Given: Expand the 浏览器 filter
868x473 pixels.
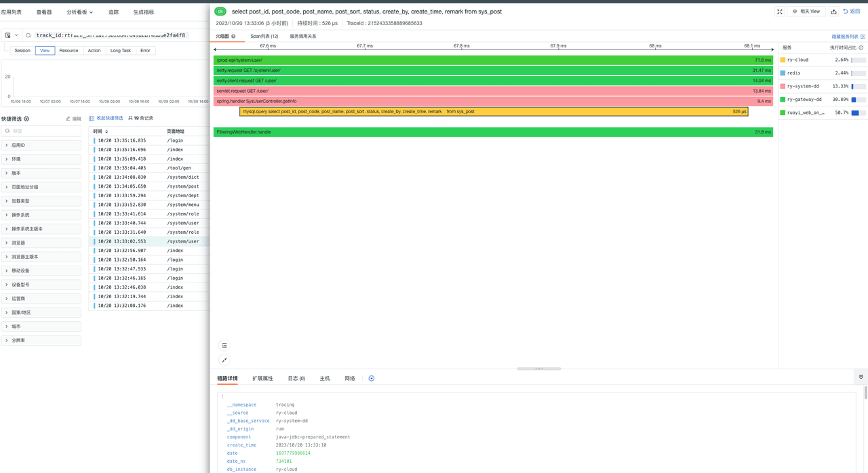Looking at the screenshot, I should tap(41, 243).
